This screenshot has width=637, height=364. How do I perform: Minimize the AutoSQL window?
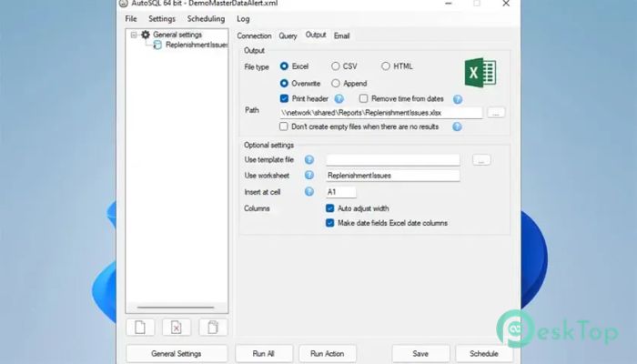coord(449,4)
